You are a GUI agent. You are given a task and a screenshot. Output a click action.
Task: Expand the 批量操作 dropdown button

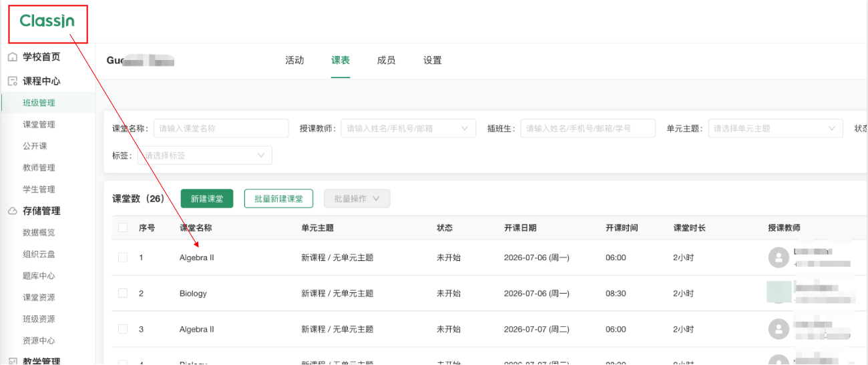coord(357,199)
